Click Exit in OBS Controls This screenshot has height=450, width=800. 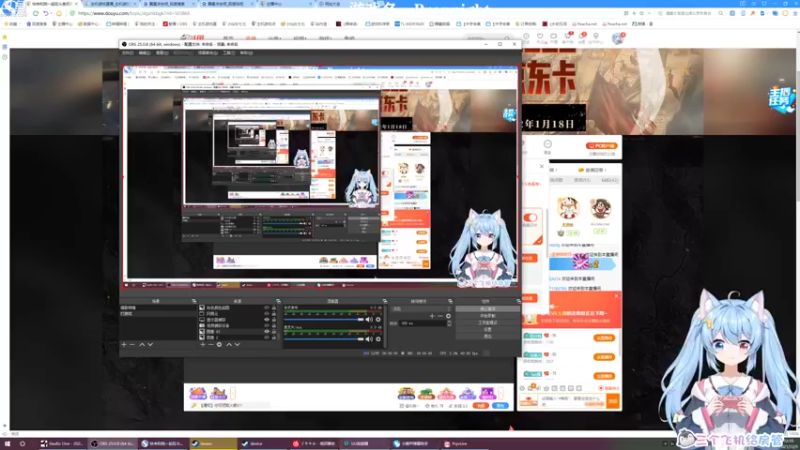pos(487,336)
